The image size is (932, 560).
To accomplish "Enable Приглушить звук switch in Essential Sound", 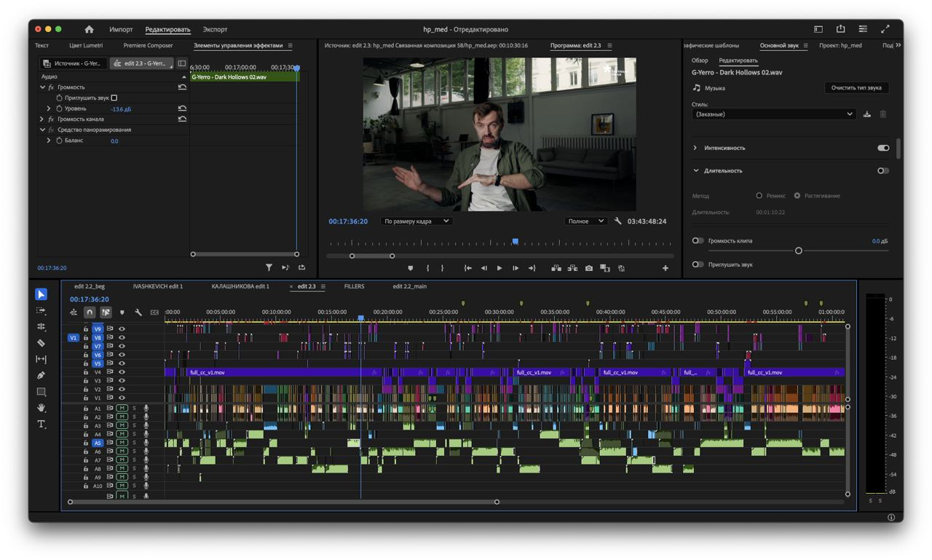I will click(x=698, y=264).
